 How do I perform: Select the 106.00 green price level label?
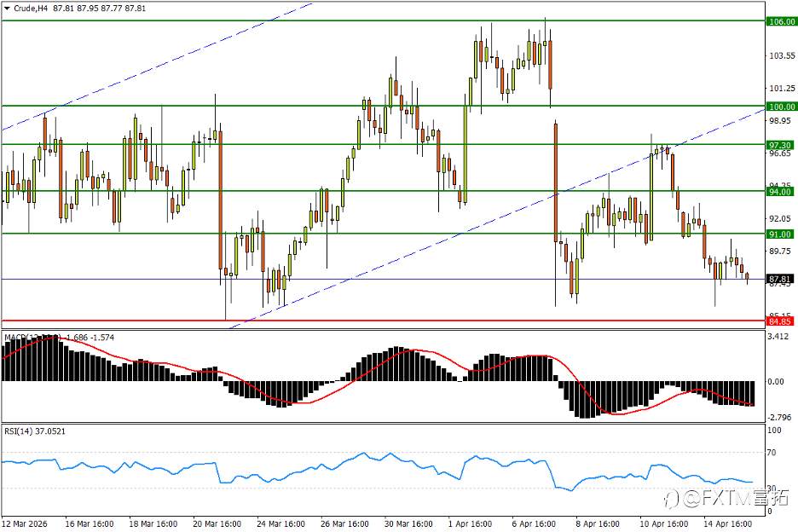pyautogui.click(x=782, y=21)
